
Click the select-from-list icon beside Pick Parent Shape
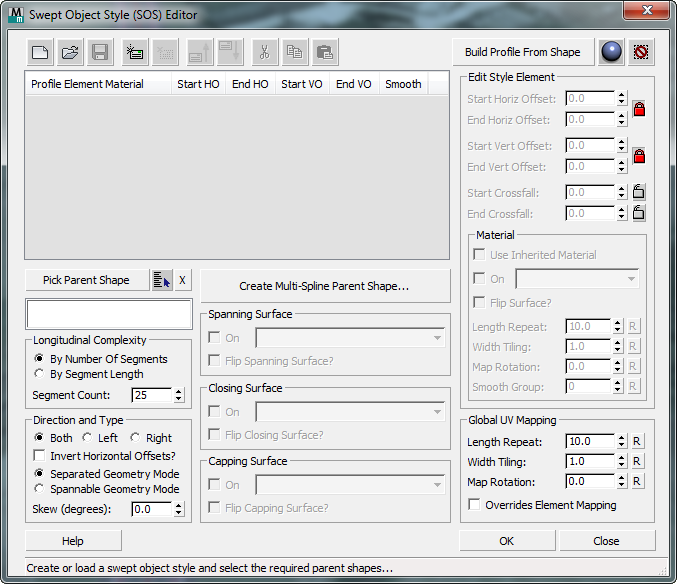[x=162, y=281]
